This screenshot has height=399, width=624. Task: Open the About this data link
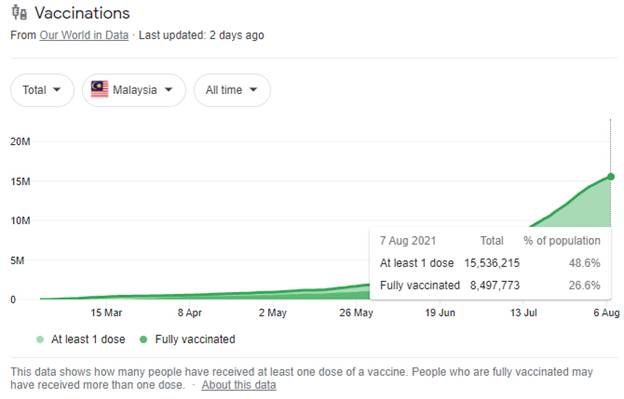tap(239, 385)
